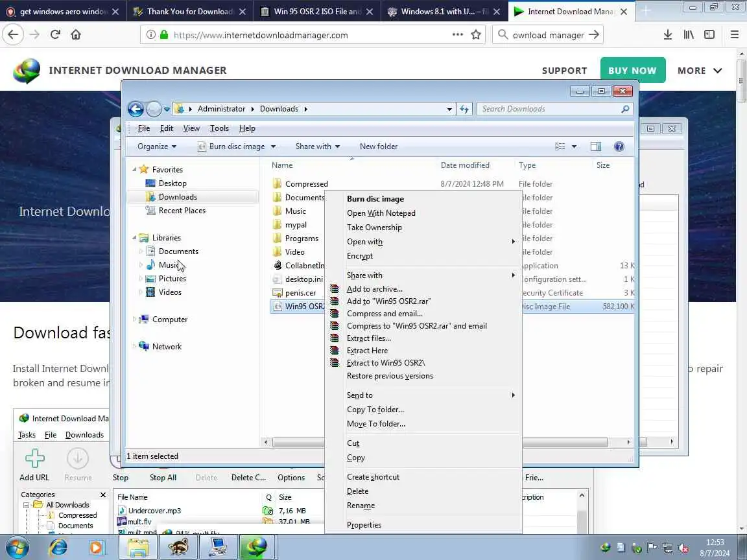Select Recent Places in sidebar
747x560 pixels.
182,211
